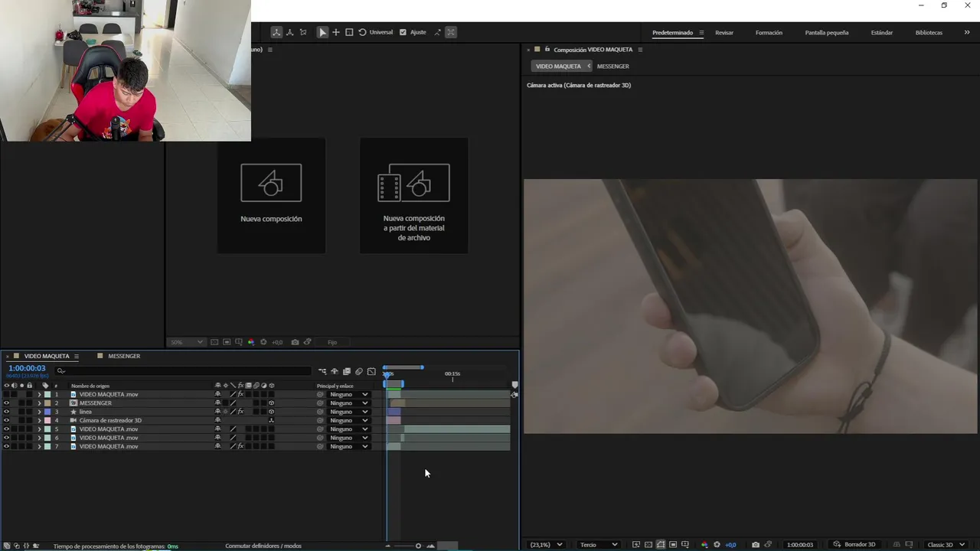Toggle the motion blur timeline icon
This screenshot has width=980, height=551.
[x=359, y=371]
